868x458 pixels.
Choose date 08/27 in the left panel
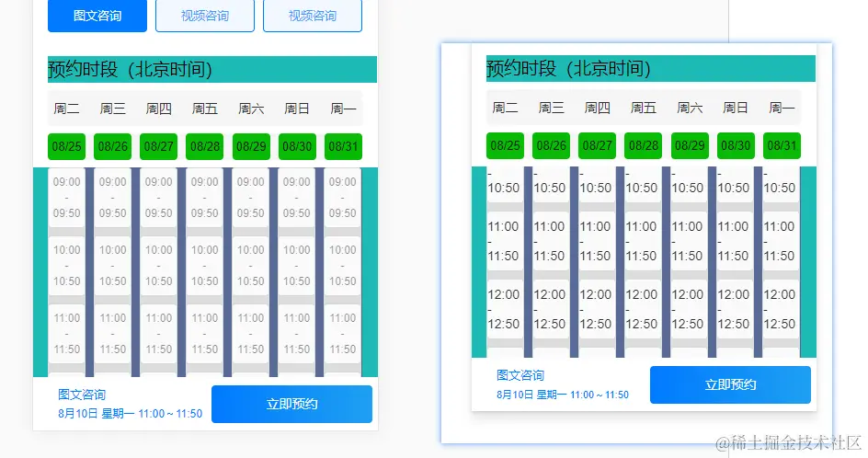tap(159, 147)
